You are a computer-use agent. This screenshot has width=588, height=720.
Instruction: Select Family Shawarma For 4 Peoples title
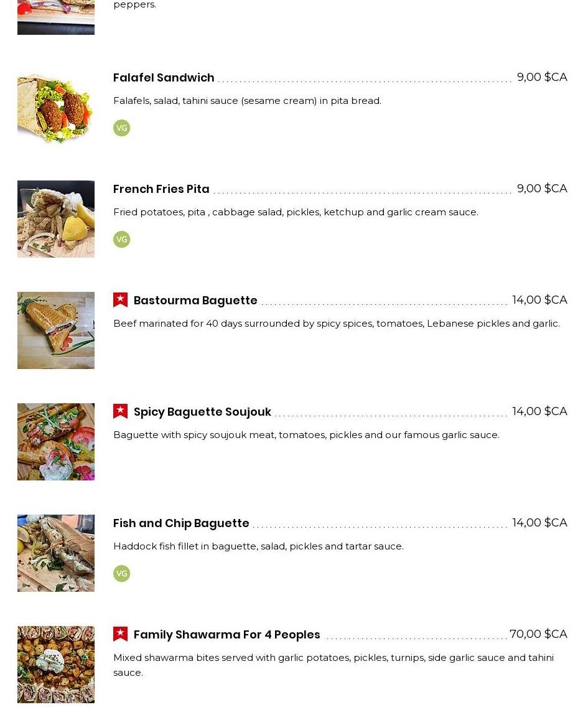click(226, 635)
